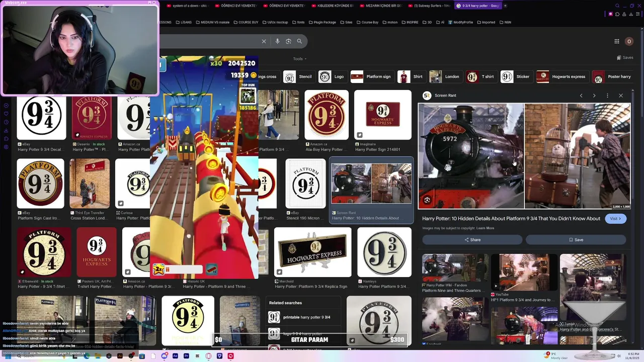Open the Google account avatar menu

point(629,41)
